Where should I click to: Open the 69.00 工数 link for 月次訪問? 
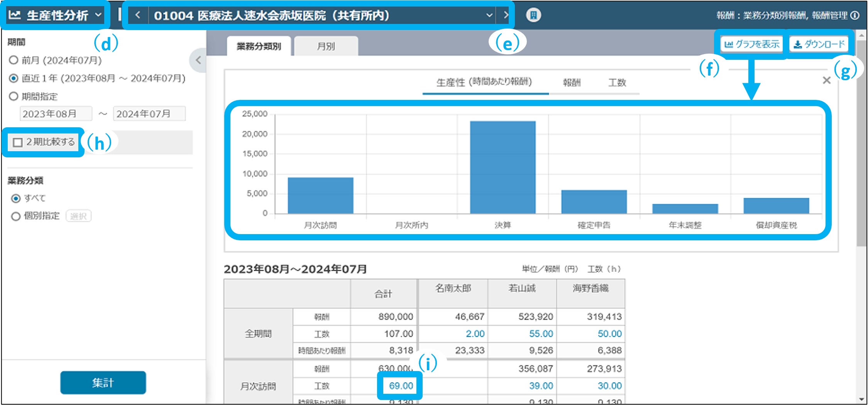pyautogui.click(x=401, y=386)
